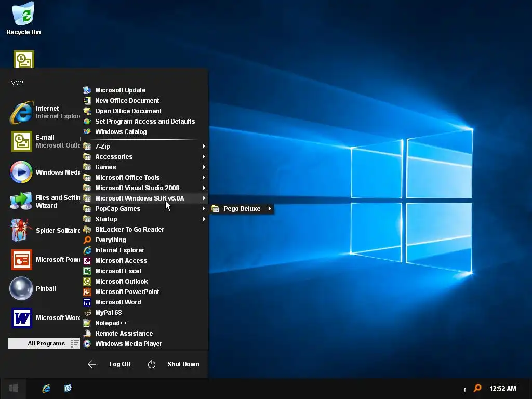Viewport: 532px width, 399px height.
Task: Click the Shut Down power icon
Action: coord(152,364)
